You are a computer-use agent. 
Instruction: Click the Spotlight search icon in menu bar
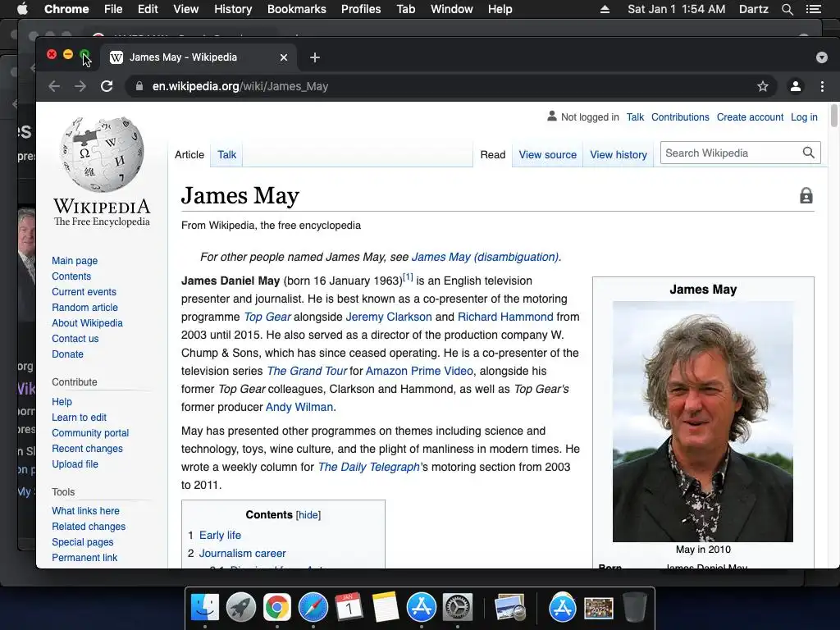[x=787, y=9]
